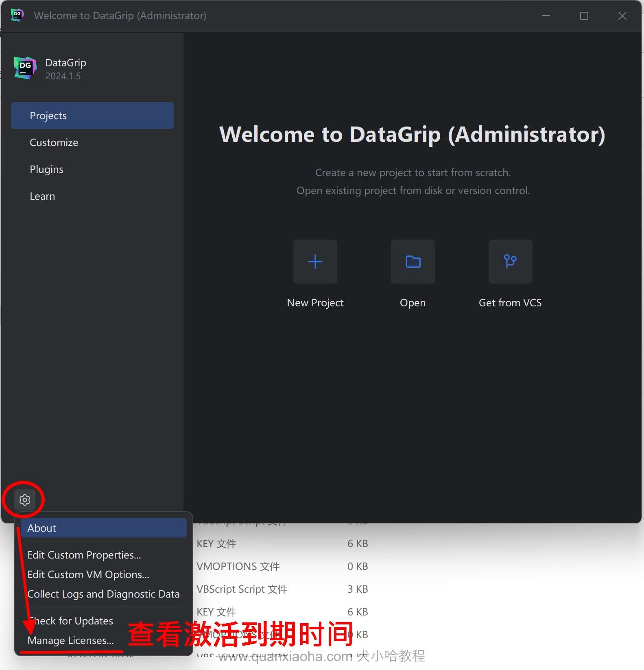Select the Projects tab
Screen dimensions: 644x670
tap(92, 116)
